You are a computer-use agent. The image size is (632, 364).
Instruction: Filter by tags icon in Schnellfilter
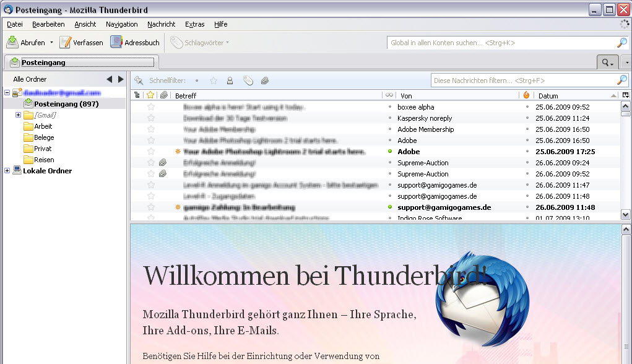tap(248, 80)
